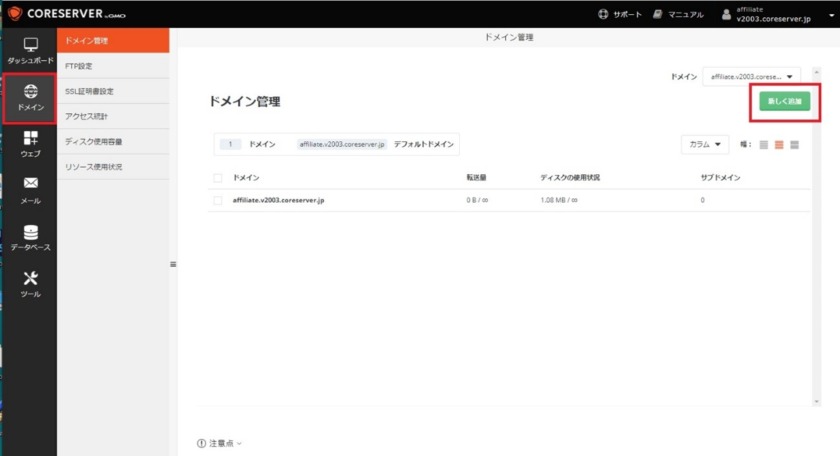
Task: Click the ドメイン管理 page heading
Action: 244,101
